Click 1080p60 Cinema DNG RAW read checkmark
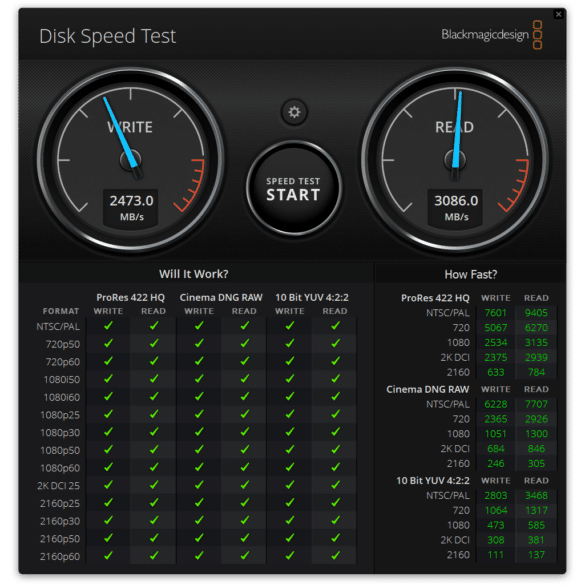 tap(245, 467)
